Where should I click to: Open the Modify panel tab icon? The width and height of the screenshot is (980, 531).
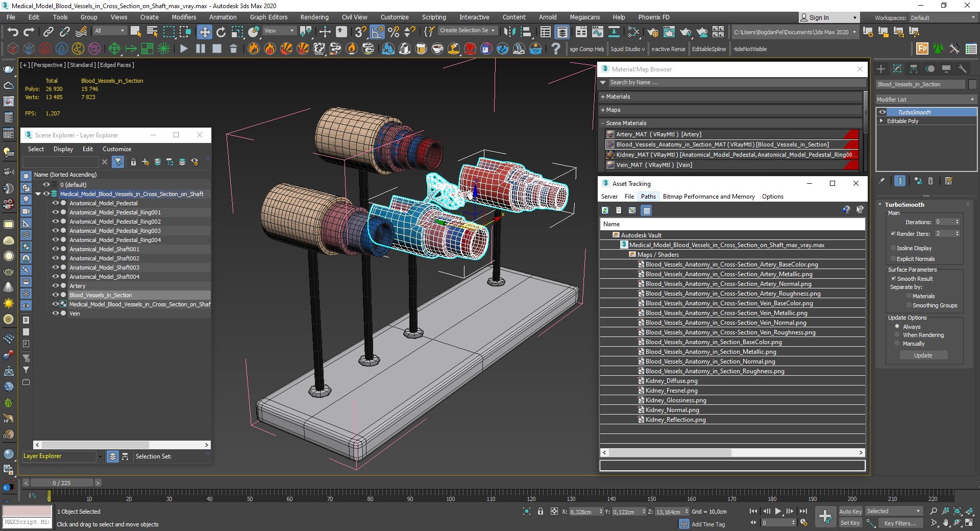(897, 69)
